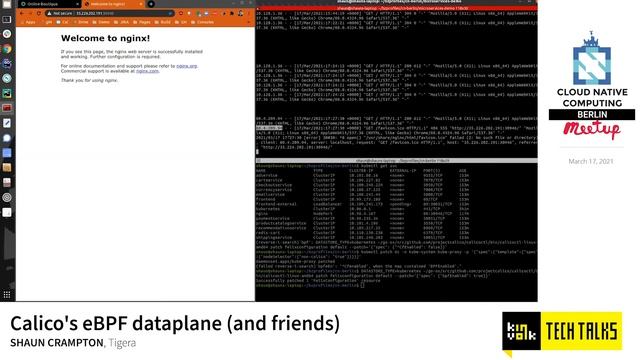The width and height of the screenshot is (640, 360).
Task: Select the paymentservice row in terminal
Action: [362, 218]
